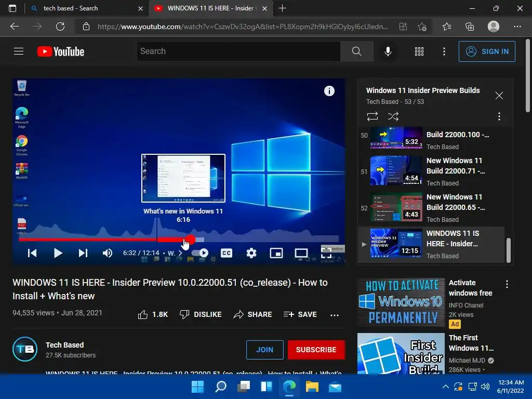Click the SIGN IN button

click(x=487, y=51)
